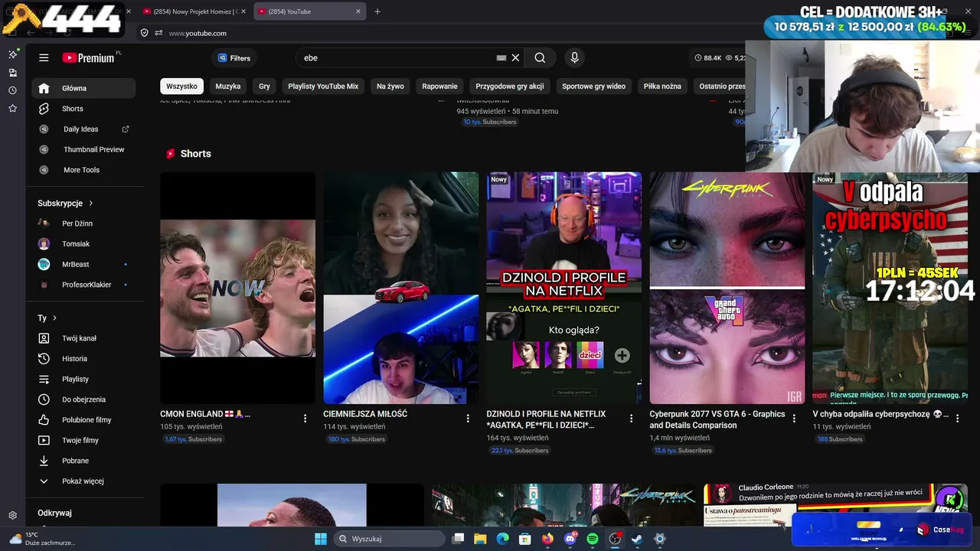Screen dimensions: 980x551
Task: Open browser sidebar bookmarks star icon
Action: [x=12, y=109]
